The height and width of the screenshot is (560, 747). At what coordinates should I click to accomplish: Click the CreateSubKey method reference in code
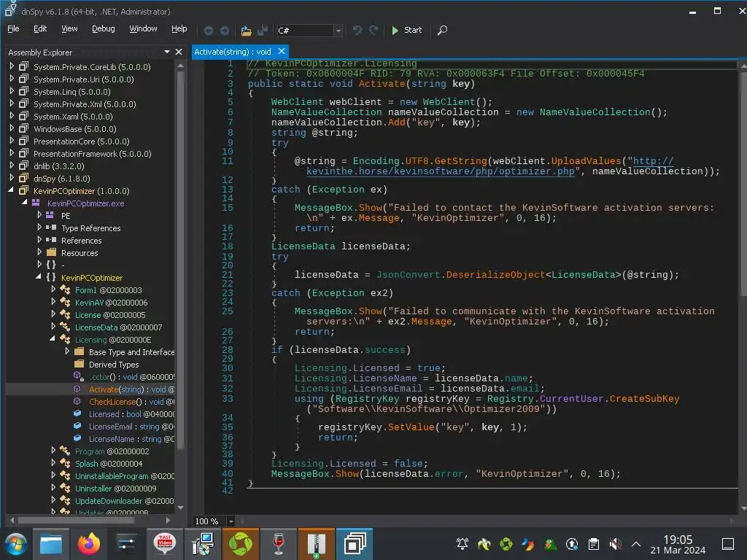(x=644, y=399)
